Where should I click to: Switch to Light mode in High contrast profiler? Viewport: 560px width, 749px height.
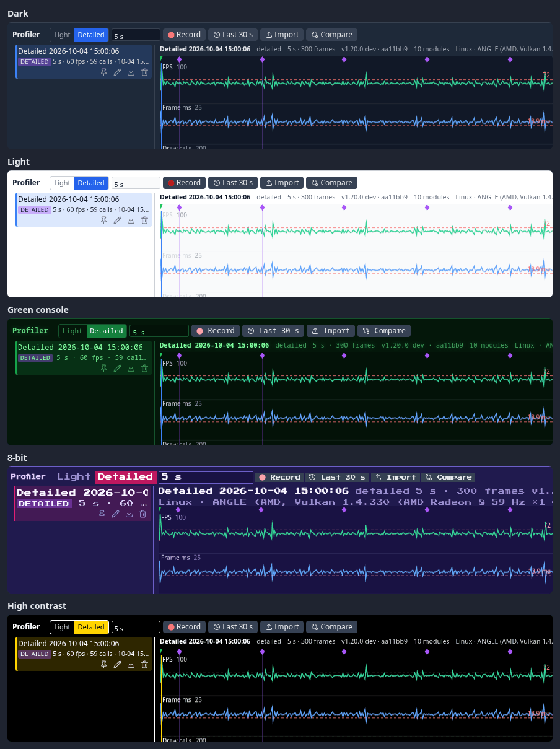[x=62, y=627]
